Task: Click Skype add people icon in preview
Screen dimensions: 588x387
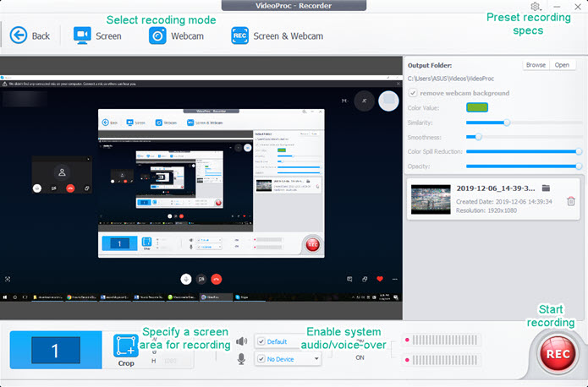Action: tap(364, 101)
